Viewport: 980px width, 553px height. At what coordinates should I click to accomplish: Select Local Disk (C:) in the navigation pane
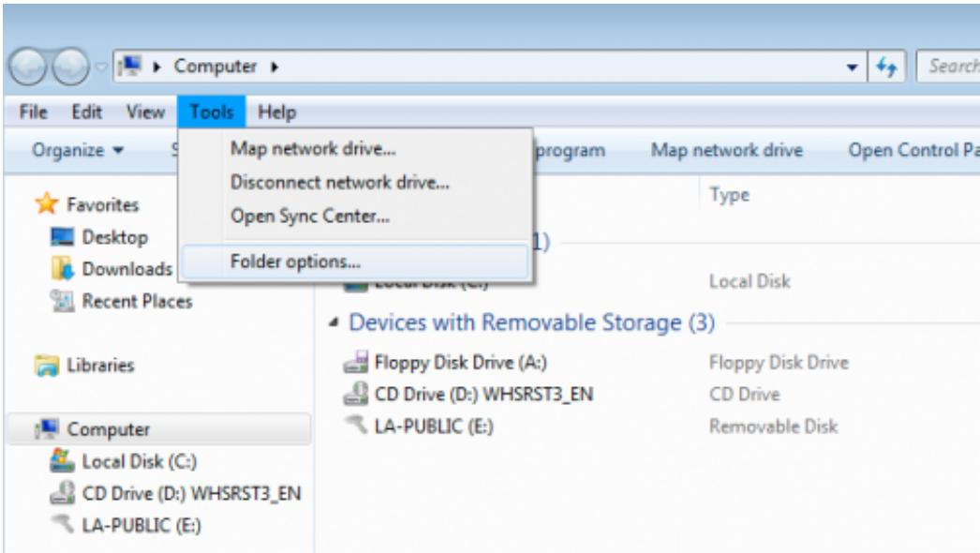point(140,462)
